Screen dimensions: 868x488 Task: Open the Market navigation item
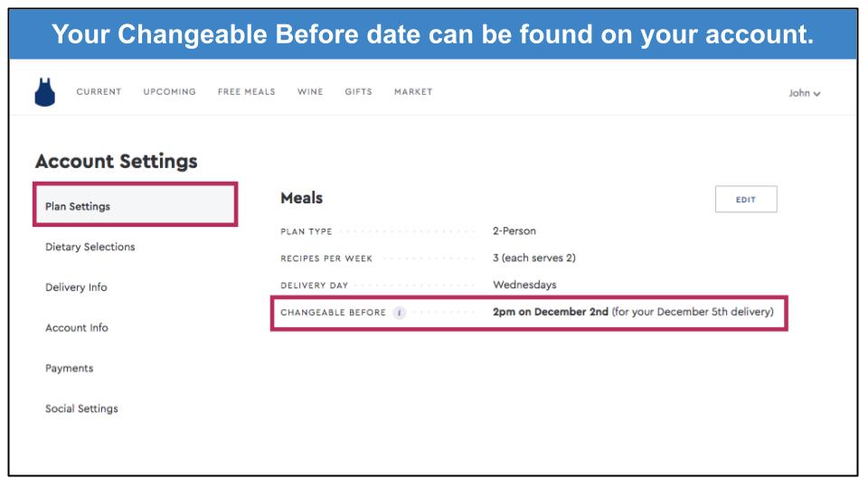tap(413, 92)
